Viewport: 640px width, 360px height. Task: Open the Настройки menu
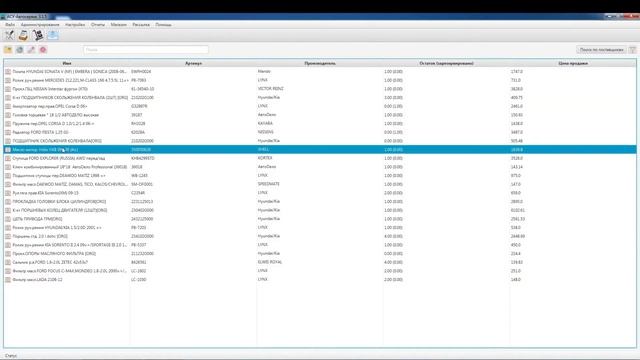(75, 24)
